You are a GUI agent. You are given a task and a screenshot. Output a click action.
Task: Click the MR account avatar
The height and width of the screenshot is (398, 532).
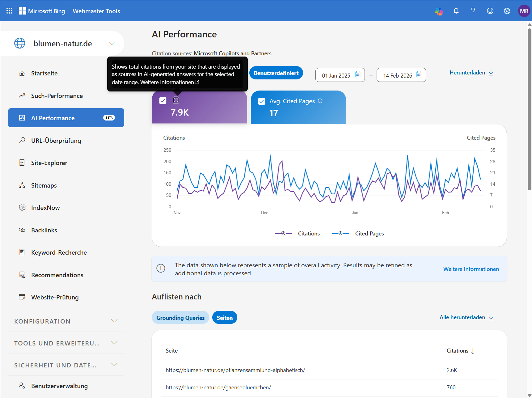(x=524, y=11)
